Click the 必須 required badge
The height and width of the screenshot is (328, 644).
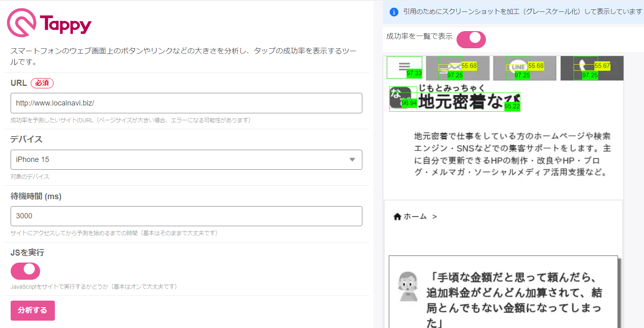click(42, 83)
